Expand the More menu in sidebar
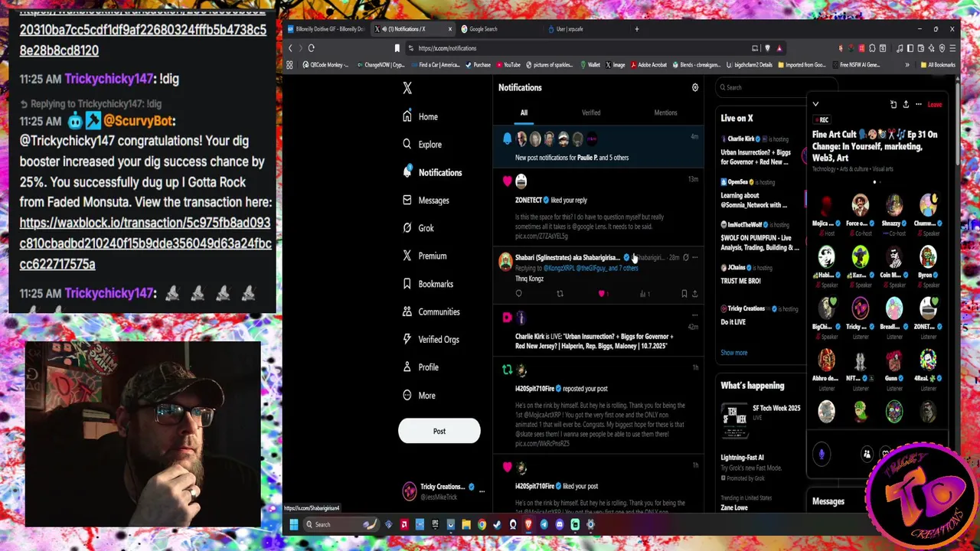 pyautogui.click(x=419, y=395)
